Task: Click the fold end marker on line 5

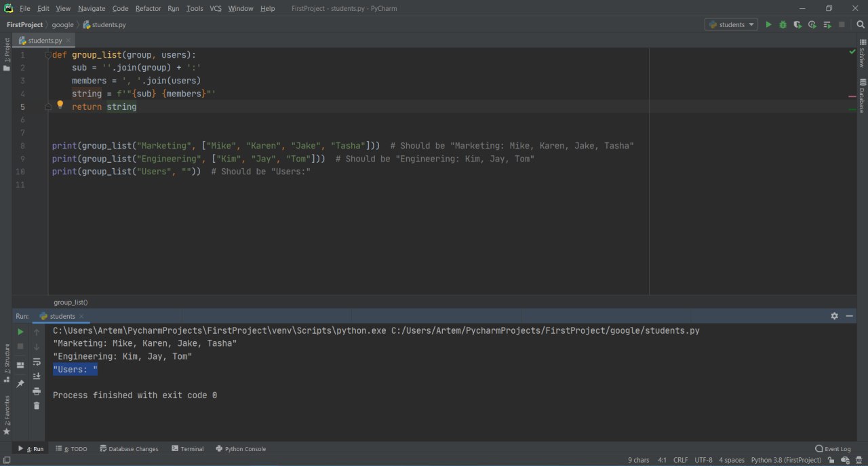Action: click(47, 107)
